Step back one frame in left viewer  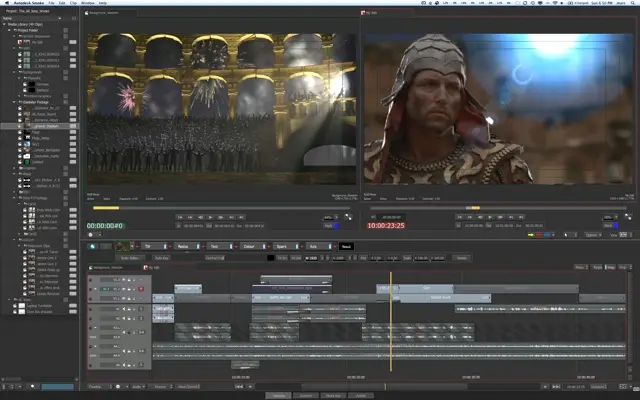click(200, 217)
